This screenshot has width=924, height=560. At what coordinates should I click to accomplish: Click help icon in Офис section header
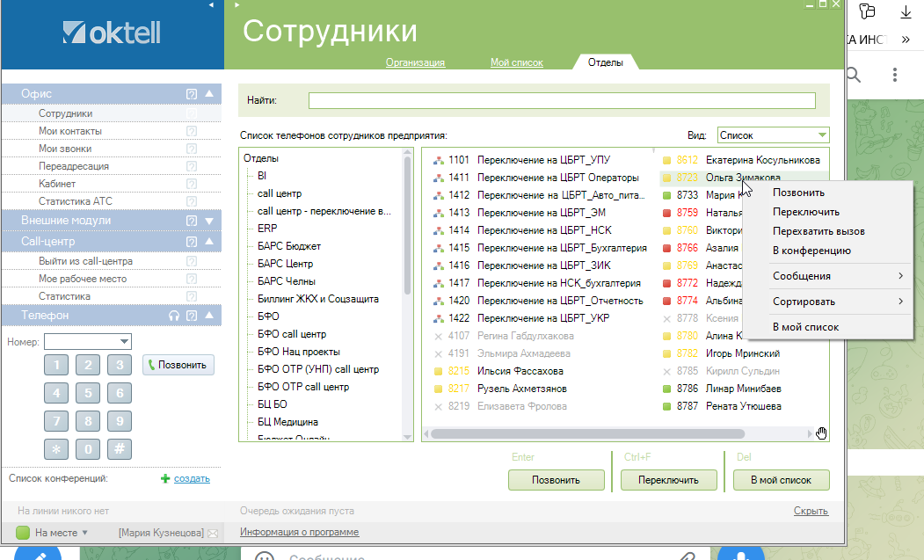click(x=192, y=94)
